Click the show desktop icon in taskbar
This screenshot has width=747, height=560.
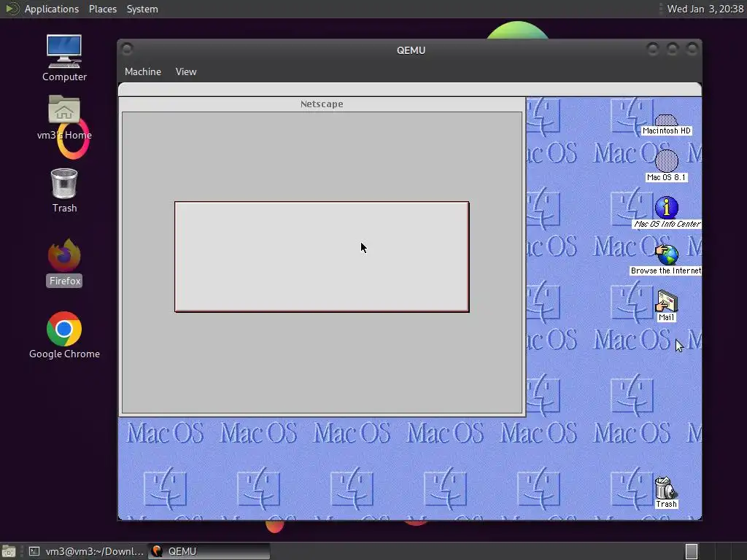pos(9,551)
